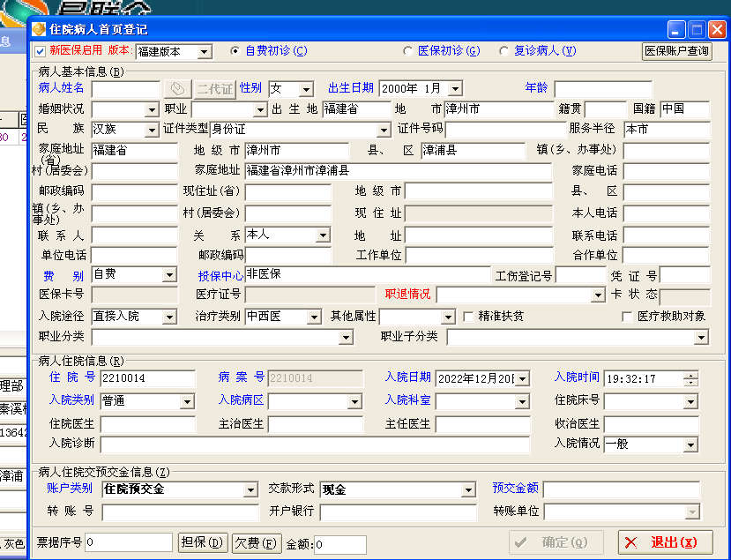Click the 担保(D) button
The width and height of the screenshot is (731, 560).
(203, 542)
